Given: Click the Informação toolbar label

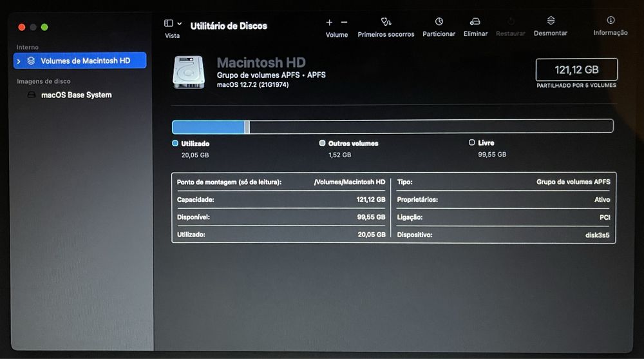Looking at the screenshot, I should [x=611, y=32].
